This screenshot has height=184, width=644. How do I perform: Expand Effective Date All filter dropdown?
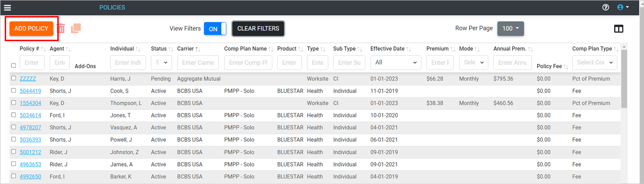tap(396, 62)
